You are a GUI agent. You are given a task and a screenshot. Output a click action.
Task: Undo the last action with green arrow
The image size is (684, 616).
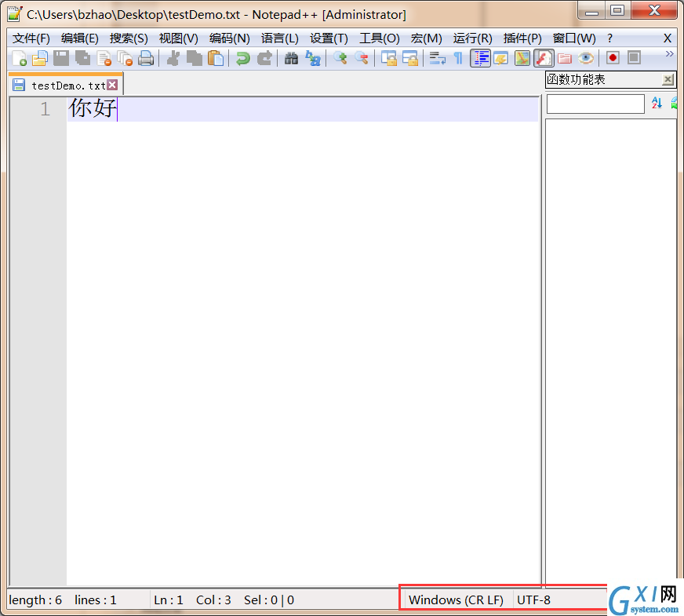click(x=243, y=58)
